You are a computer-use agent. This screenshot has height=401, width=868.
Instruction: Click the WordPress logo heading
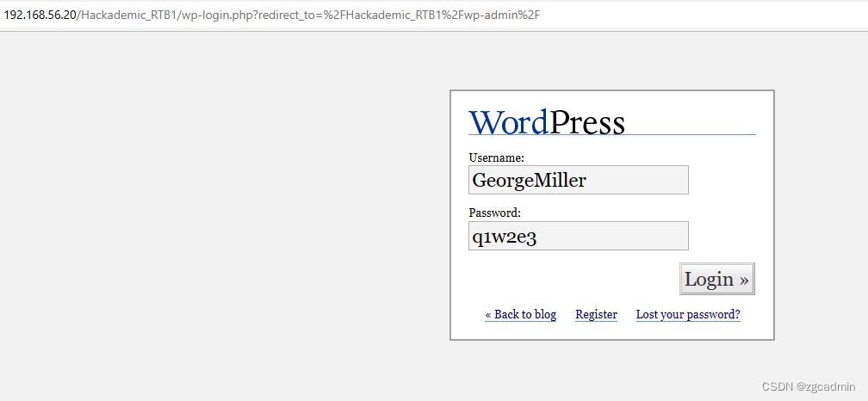point(547,122)
